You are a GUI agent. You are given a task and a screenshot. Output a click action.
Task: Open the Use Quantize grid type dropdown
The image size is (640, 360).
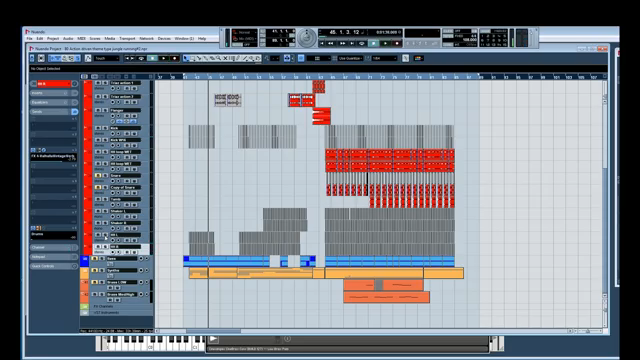(x=350, y=58)
